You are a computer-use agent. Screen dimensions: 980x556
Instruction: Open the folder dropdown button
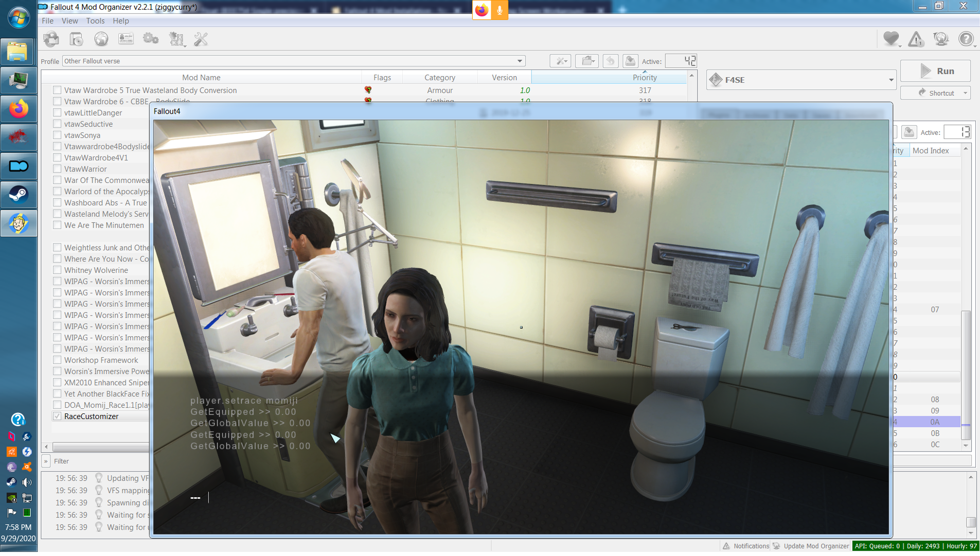(587, 61)
